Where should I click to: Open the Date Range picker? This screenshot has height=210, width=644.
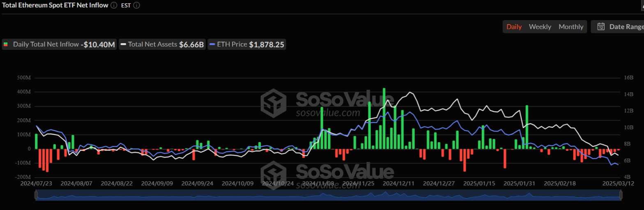619,27
